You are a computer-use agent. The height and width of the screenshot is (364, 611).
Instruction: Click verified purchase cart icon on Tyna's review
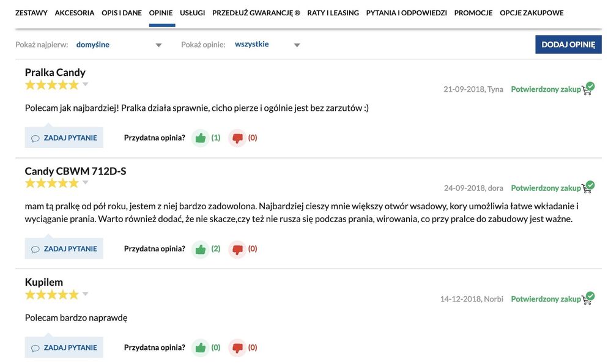pyautogui.click(x=588, y=89)
